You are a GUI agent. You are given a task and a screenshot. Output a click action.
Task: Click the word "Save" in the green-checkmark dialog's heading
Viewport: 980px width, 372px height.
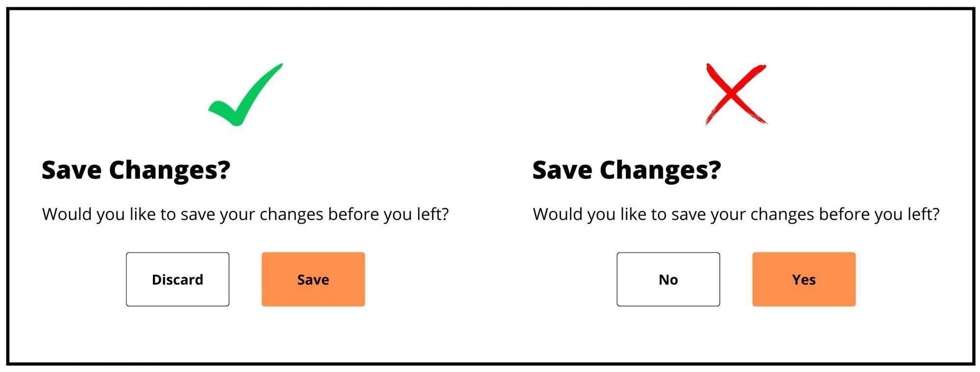72,170
